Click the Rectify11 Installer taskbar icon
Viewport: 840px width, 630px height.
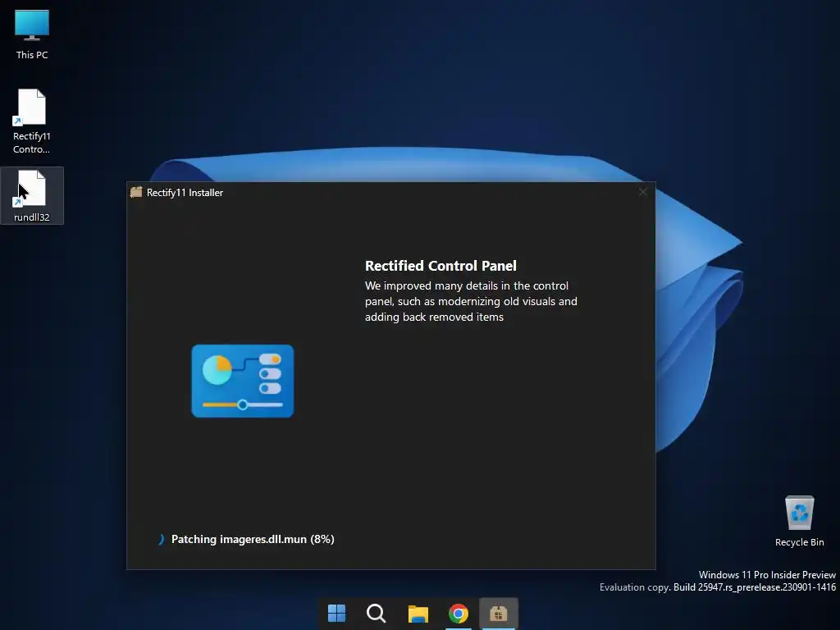tap(498, 613)
